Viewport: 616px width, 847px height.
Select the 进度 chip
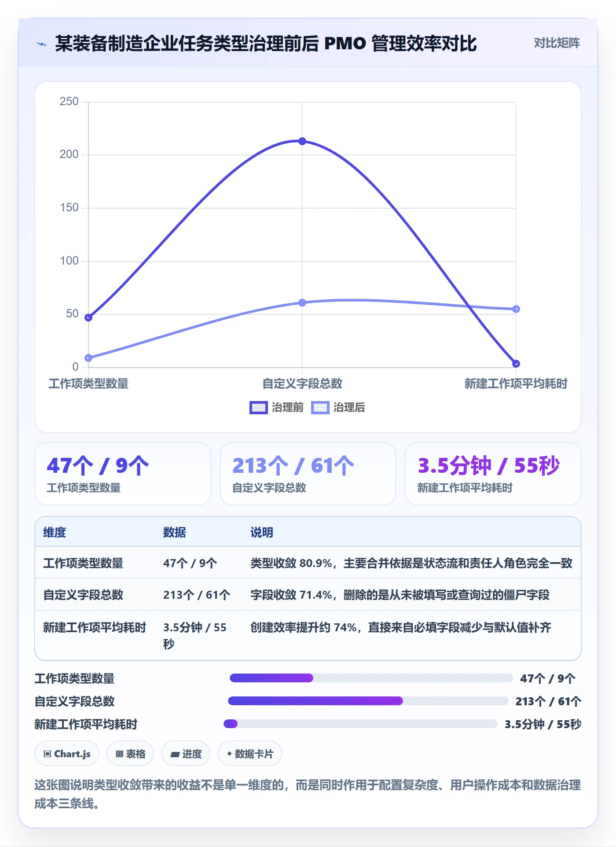(x=186, y=754)
